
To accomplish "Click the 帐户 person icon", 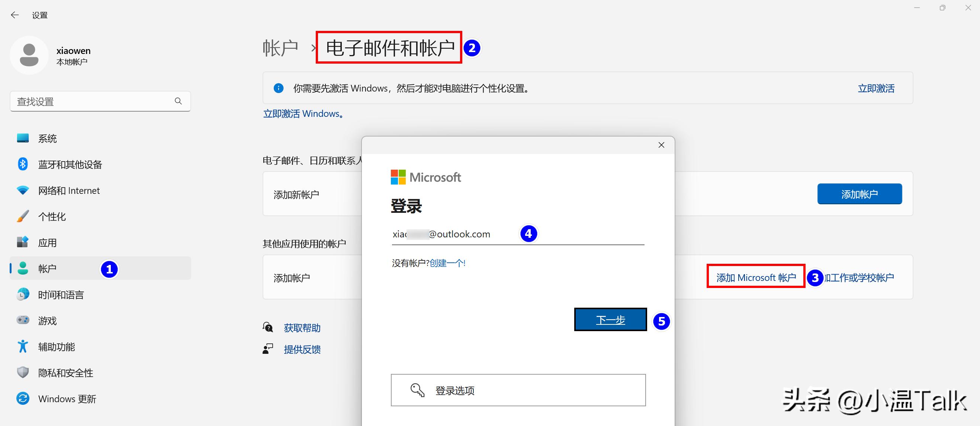I will pos(23,268).
